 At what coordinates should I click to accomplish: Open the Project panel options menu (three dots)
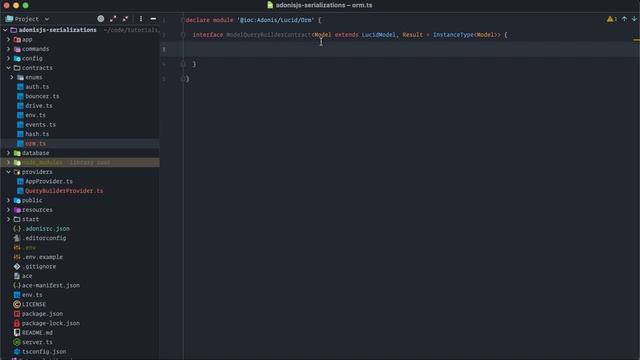coord(141,19)
